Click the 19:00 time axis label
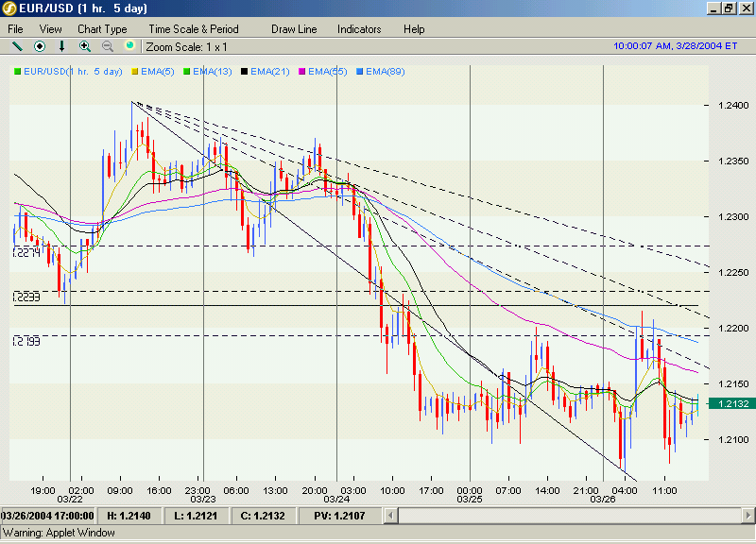The image size is (756, 544). pos(43,491)
